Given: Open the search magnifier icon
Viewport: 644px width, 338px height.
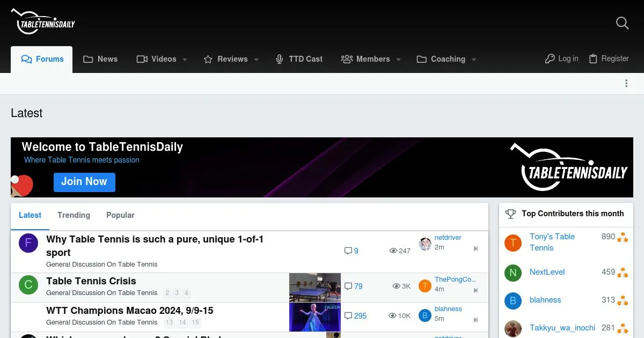Looking at the screenshot, I should click(622, 23).
